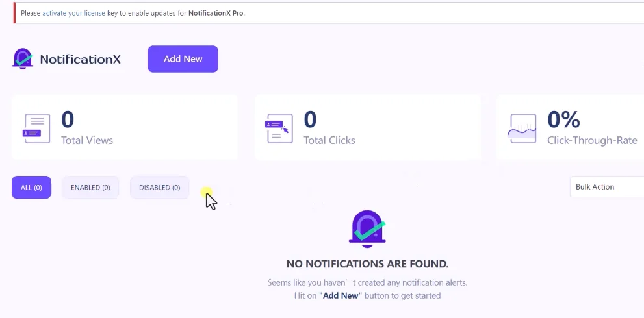Click the Click-Through-Rate label text
Screen dimensions: 644x318
[x=592, y=140]
